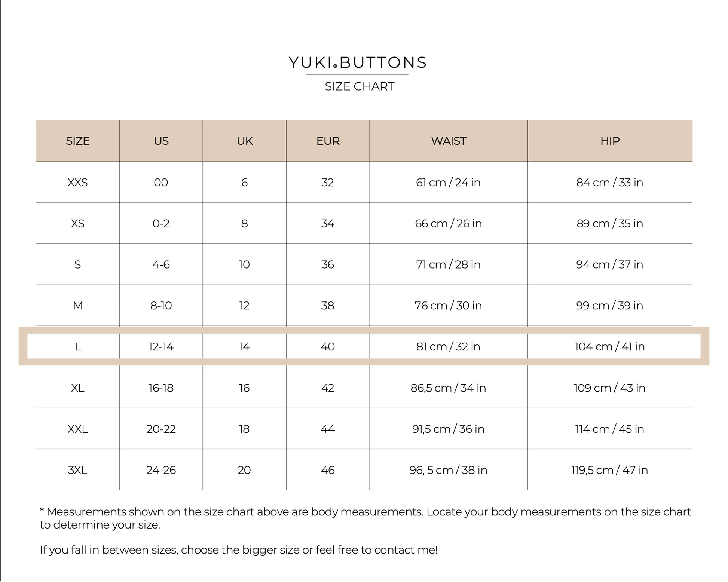Click the SIZE column header

[x=78, y=141]
